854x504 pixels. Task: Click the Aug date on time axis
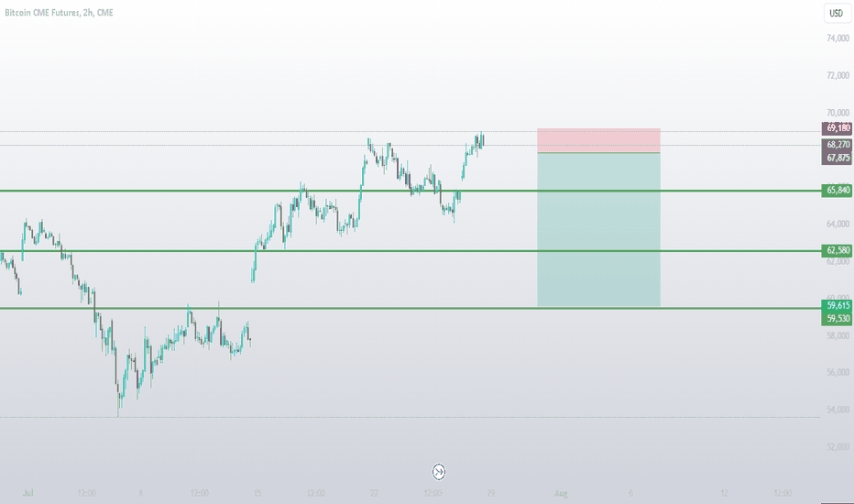pos(561,493)
